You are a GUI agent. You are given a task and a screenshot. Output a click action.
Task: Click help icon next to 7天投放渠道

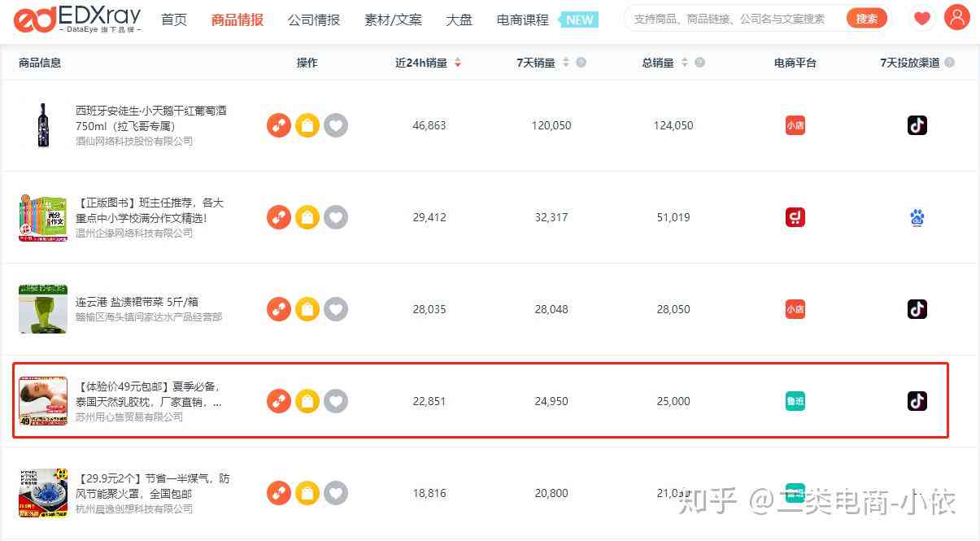tap(949, 63)
